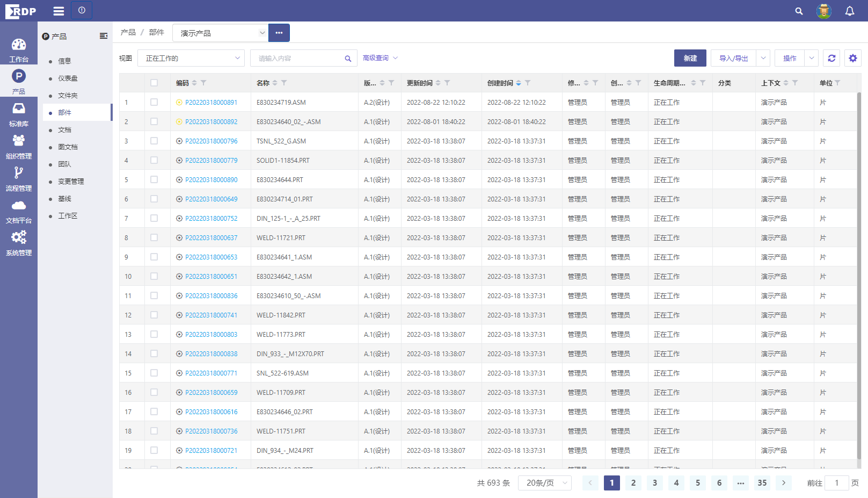Open the hamburger menu in top bar
Image resolution: width=868 pixels, height=498 pixels.
59,11
